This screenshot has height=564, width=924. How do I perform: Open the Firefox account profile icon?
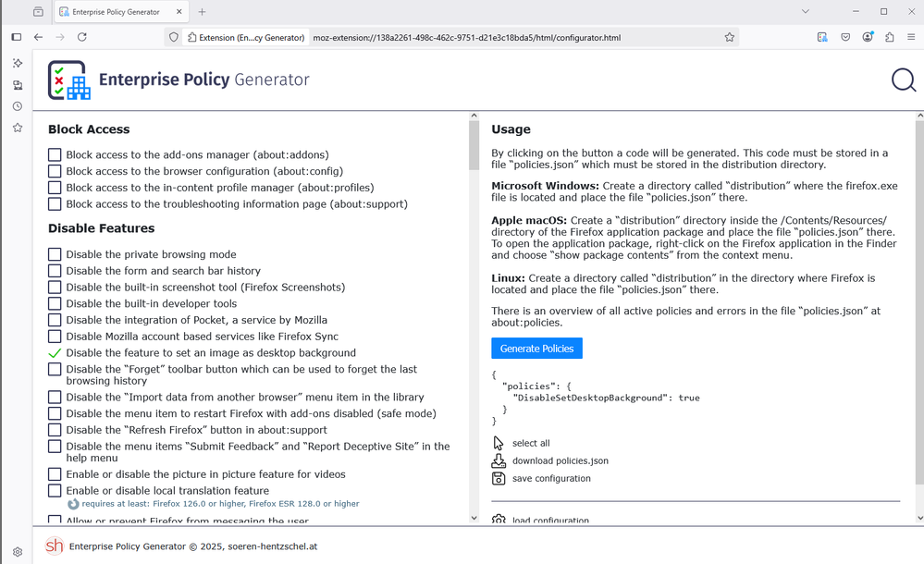point(868,37)
